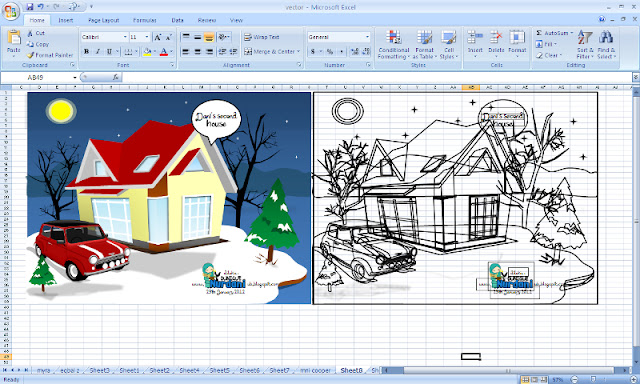Image resolution: width=640 pixels, height=384 pixels.
Task: Open the Page Layout ribbon tab
Action: (104, 20)
